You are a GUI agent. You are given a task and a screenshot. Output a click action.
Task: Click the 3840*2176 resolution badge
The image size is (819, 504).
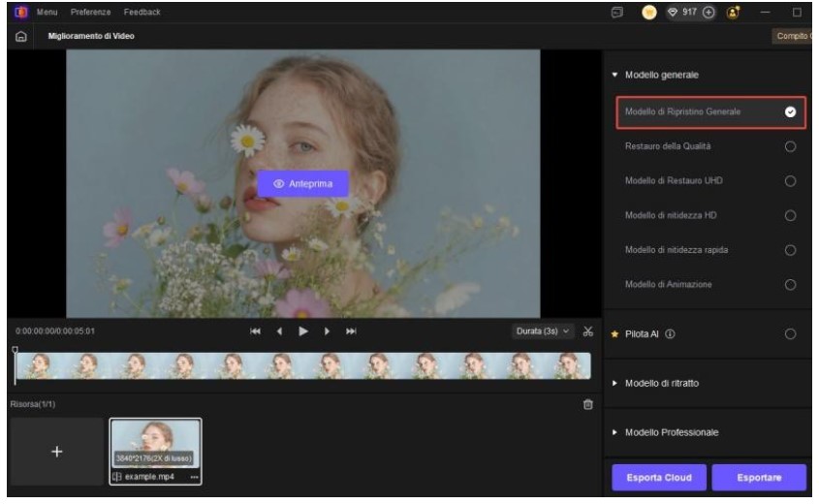click(x=153, y=458)
